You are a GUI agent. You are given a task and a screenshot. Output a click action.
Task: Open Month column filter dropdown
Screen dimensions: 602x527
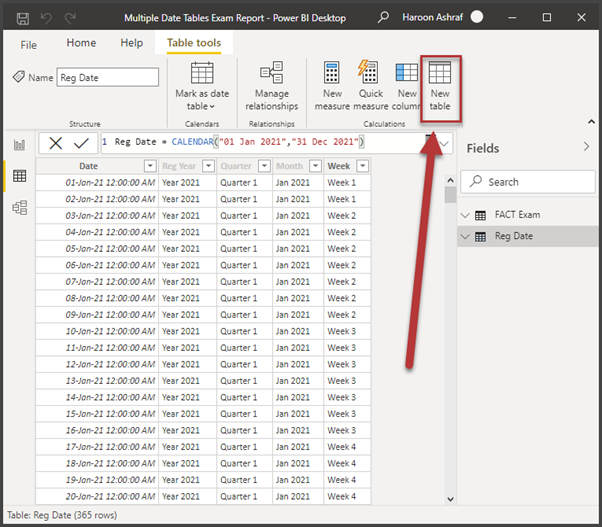315,166
